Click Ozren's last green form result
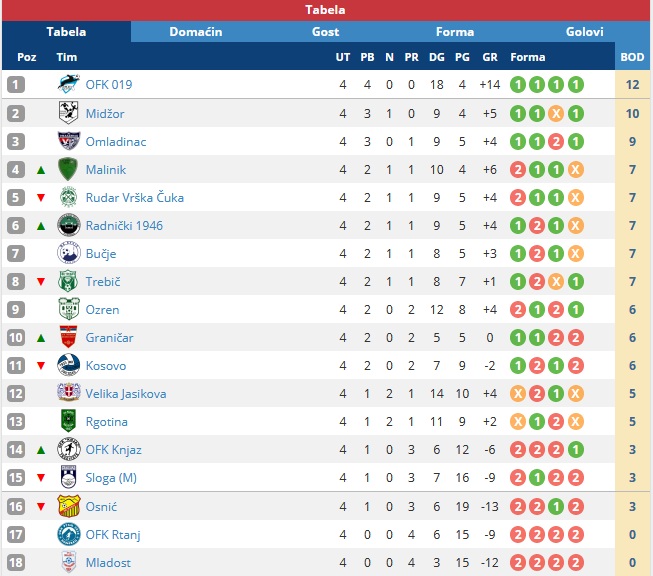653x576 pixels. (576, 309)
